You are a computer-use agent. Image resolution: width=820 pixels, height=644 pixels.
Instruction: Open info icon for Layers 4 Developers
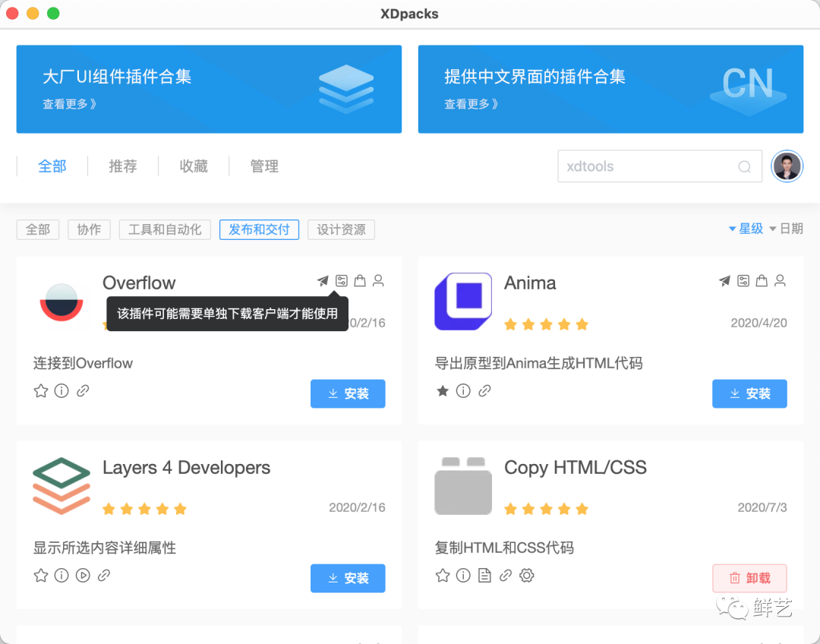click(61, 576)
